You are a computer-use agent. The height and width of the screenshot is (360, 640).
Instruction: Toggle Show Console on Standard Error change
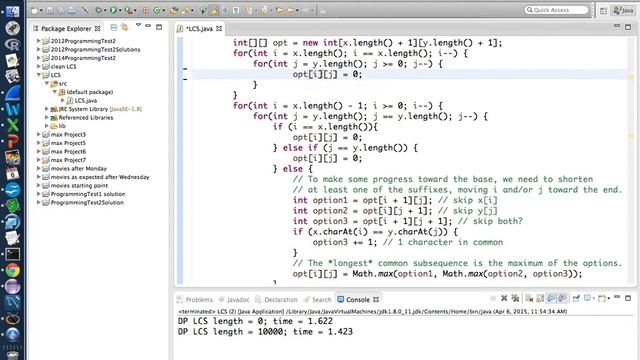pyautogui.click(x=562, y=298)
